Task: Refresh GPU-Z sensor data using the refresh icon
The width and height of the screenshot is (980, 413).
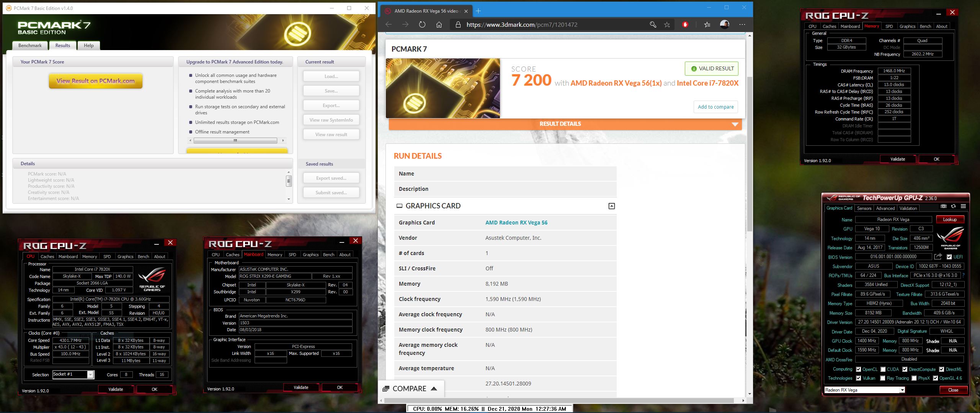Action: tap(953, 206)
